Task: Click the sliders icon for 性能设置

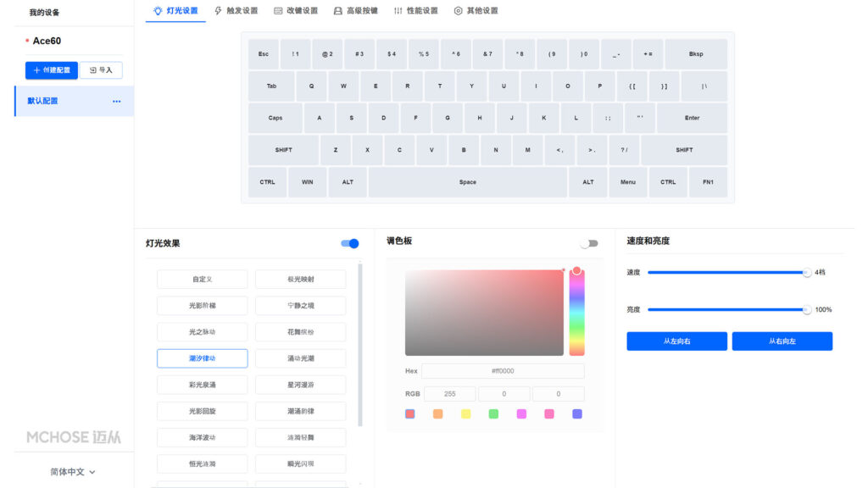Action: [x=398, y=11]
